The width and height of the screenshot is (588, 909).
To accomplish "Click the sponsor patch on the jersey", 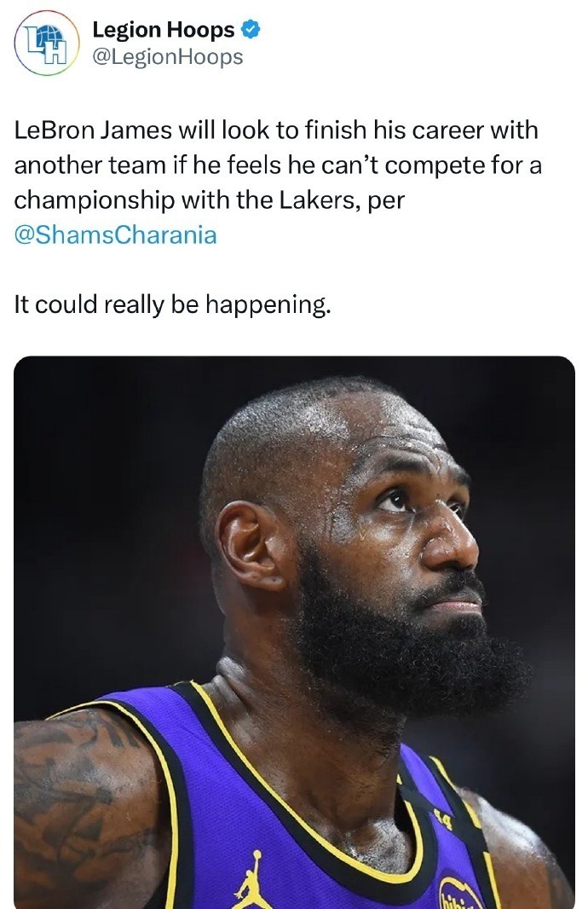I will pos(460,894).
